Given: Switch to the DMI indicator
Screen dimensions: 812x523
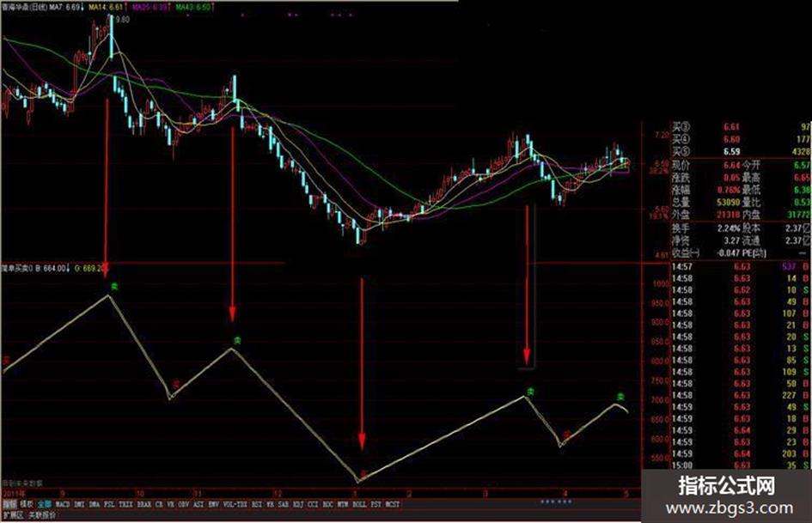Looking at the screenshot, I should click(79, 504).
